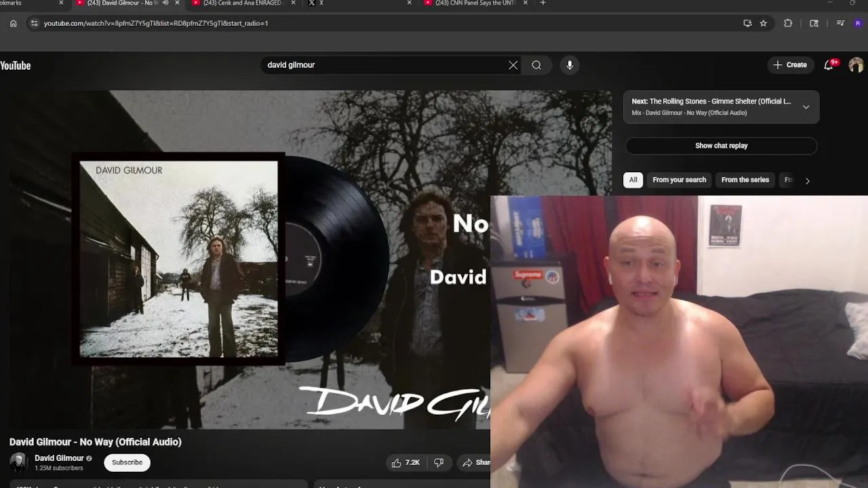Click the YouTube logo
Viewport: 868px width, 488px height.
(x=15, y=65)
